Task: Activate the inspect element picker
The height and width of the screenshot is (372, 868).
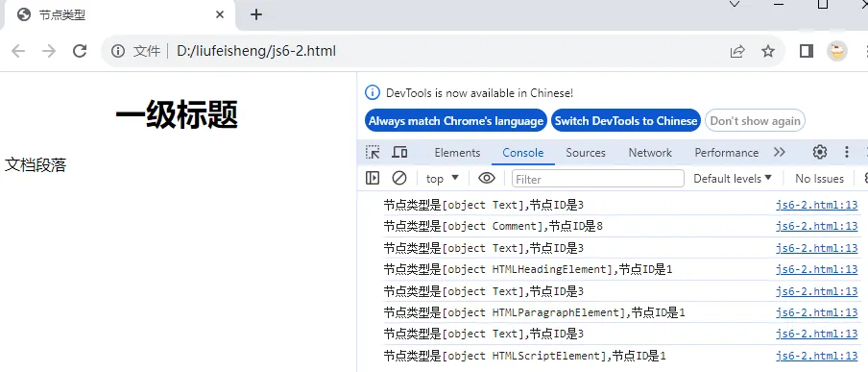Action: pyautogui.click(x=373, y=153)
